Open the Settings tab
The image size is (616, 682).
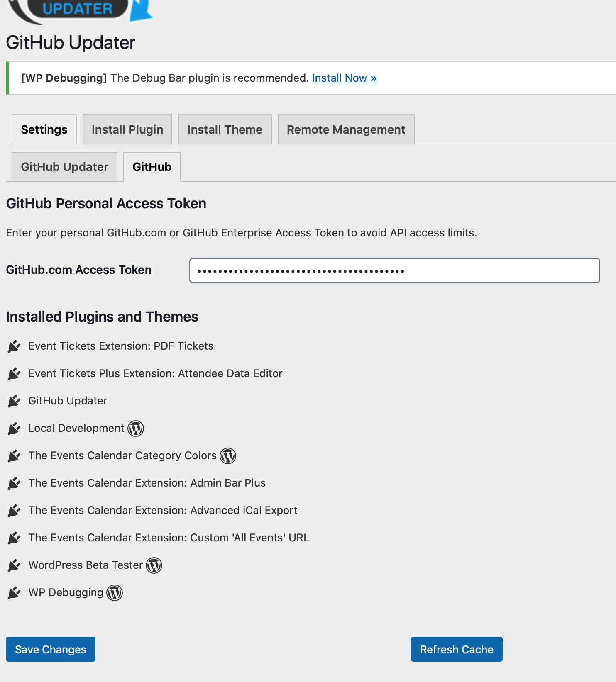pos(44,129)
